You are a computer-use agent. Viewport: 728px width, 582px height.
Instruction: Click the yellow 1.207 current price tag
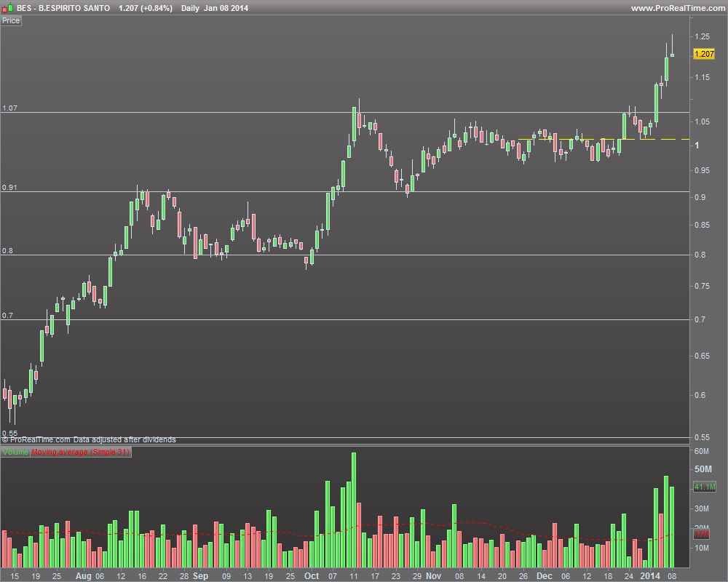tap(704, 54)
